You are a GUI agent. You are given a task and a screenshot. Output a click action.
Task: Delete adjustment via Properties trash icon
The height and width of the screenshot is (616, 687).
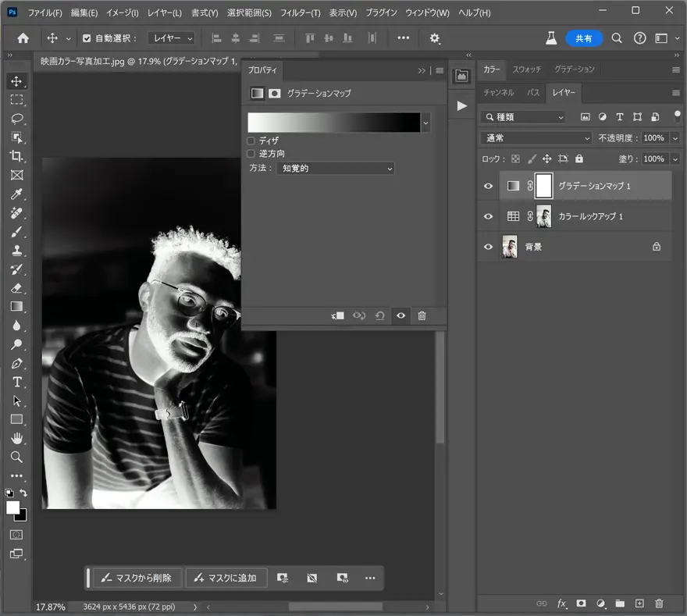(422, 315)
